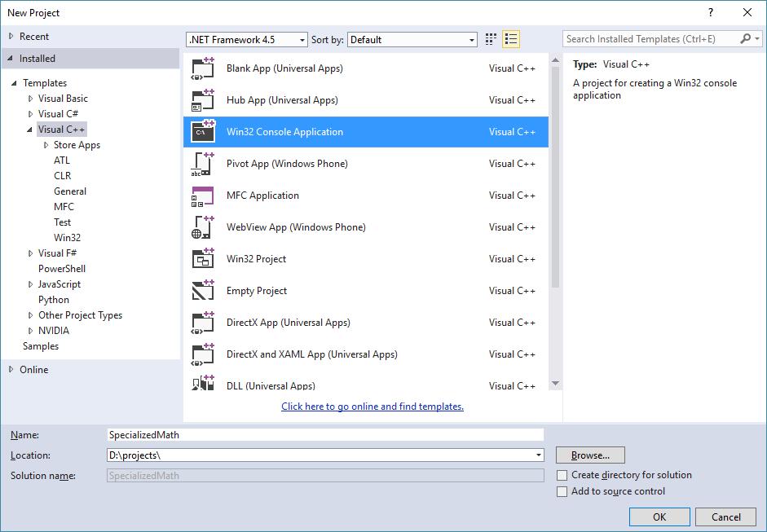This screenshot has width=767, height=532.
Task: Expand the Visual F# node arrow
Action: point(30,253)
